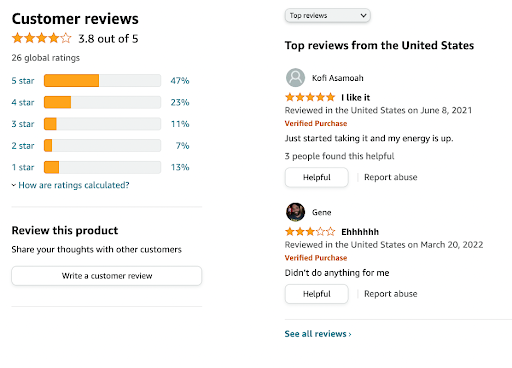Image resolution: width=512 pixels, height=368 pixels.
Task: Open the Top reviews sort dropdown
Action: [328, 16]
